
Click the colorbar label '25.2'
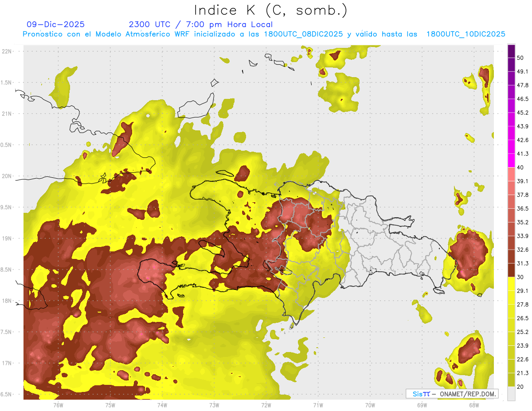523,332
